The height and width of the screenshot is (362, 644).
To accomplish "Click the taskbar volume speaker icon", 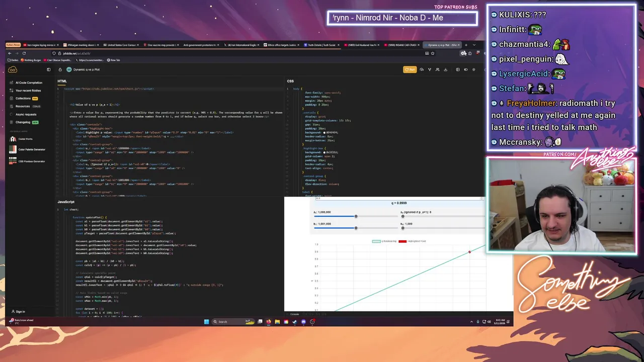I will coord(490,322).
